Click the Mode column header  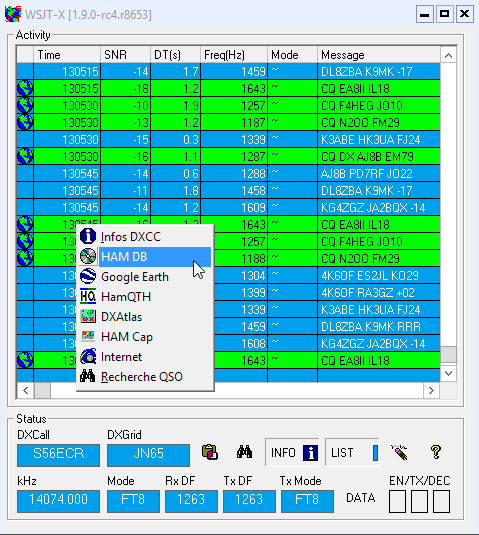coord(293,55)
